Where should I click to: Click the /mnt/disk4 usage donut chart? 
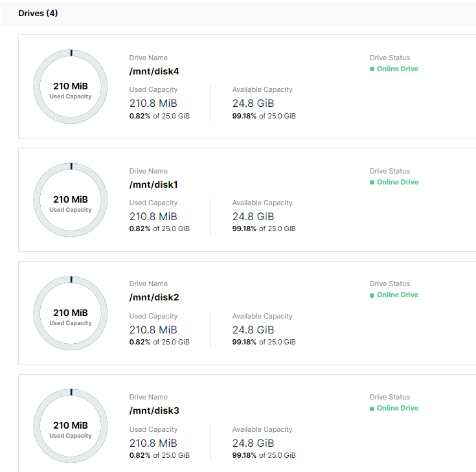pyautogui.click(x=71, y=87)
